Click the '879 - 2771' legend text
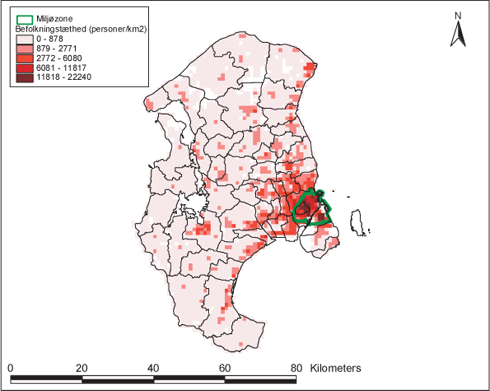The height and width of the screenshot is (391, 490). click(57, 49)
